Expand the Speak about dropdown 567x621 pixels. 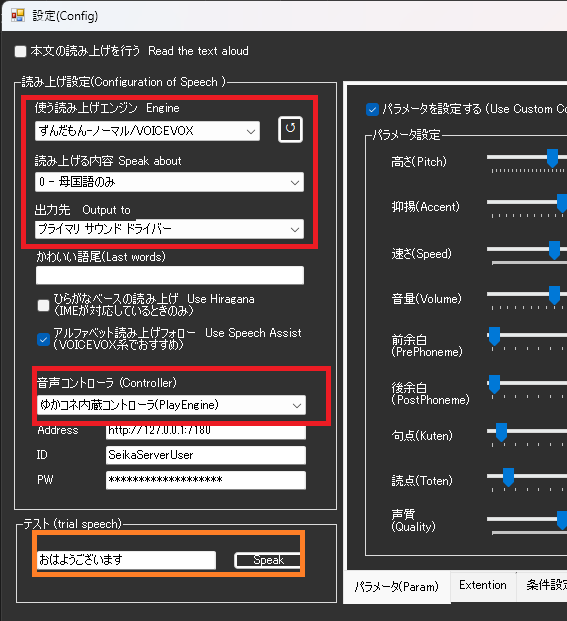[169, 182]
